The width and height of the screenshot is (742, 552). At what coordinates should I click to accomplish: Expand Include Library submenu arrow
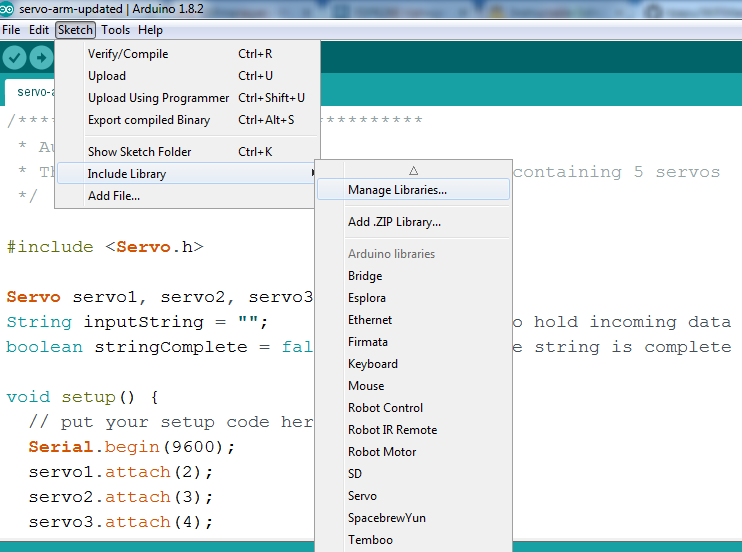[x=312, y=173]
